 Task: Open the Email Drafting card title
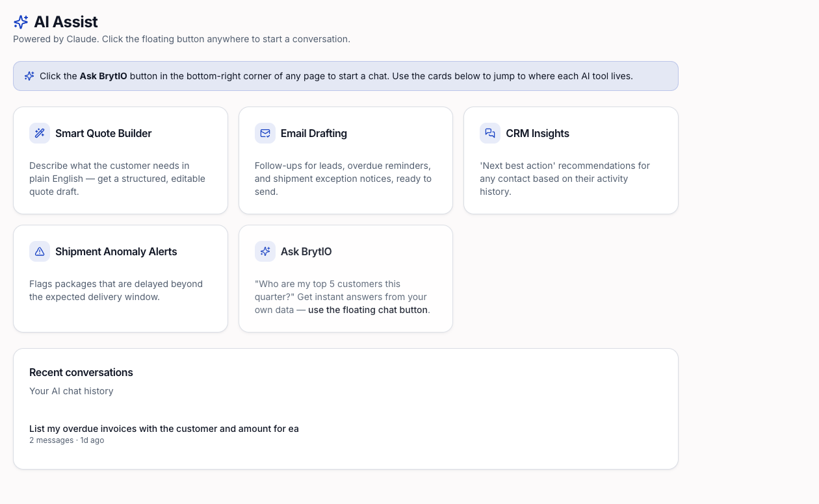(314, 133)
